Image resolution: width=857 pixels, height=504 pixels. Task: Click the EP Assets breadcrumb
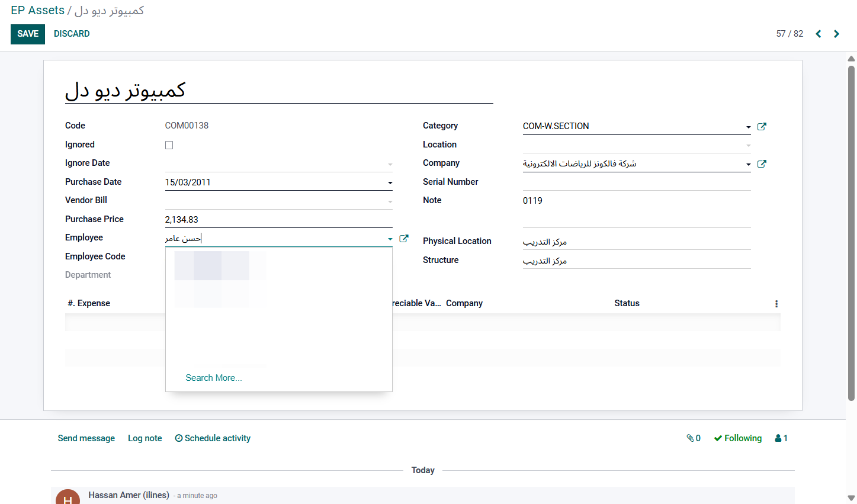37,11
